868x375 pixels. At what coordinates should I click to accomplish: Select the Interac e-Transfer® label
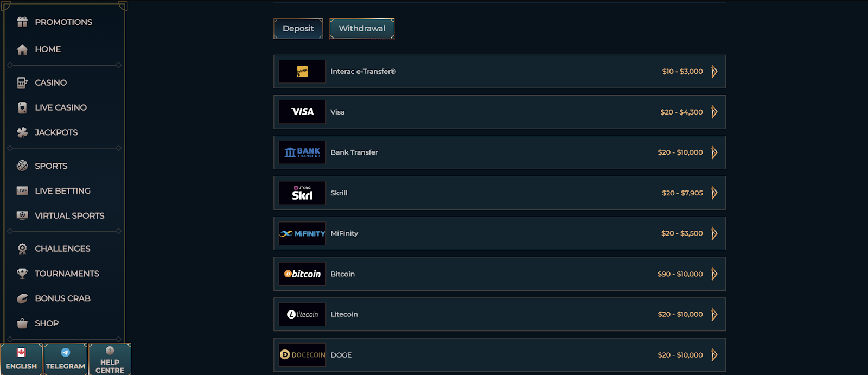tap(363, 72)
